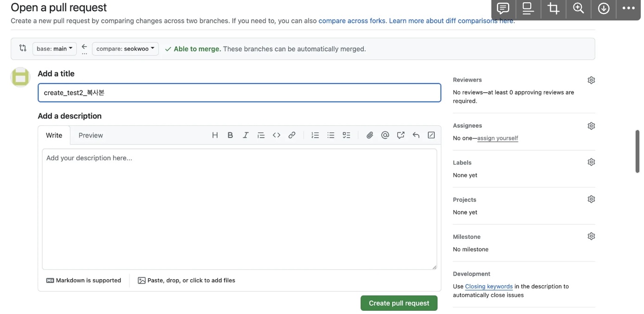Open the base: main branch dropdown
Viewport: 644px width, 314px height.
54,48
